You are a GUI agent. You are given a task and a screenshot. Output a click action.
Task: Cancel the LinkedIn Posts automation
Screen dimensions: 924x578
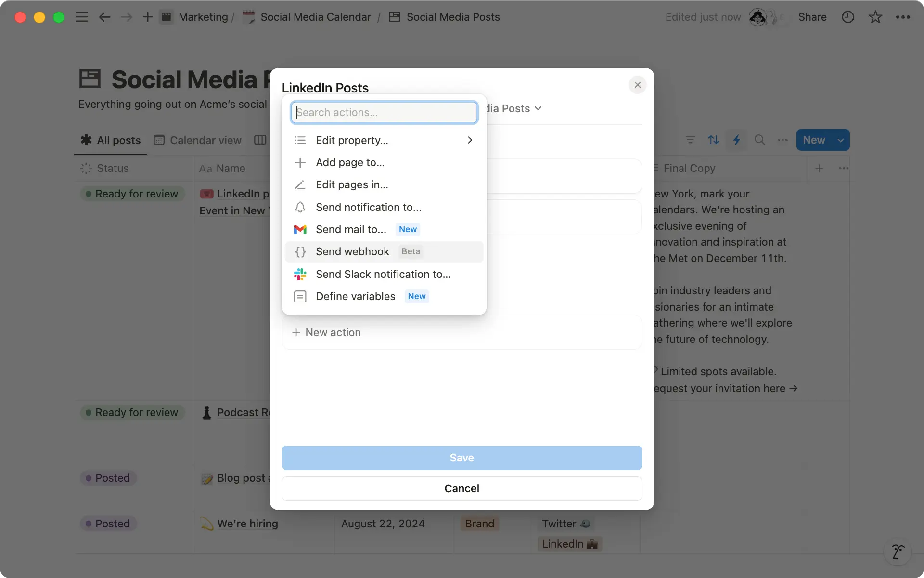462,488
